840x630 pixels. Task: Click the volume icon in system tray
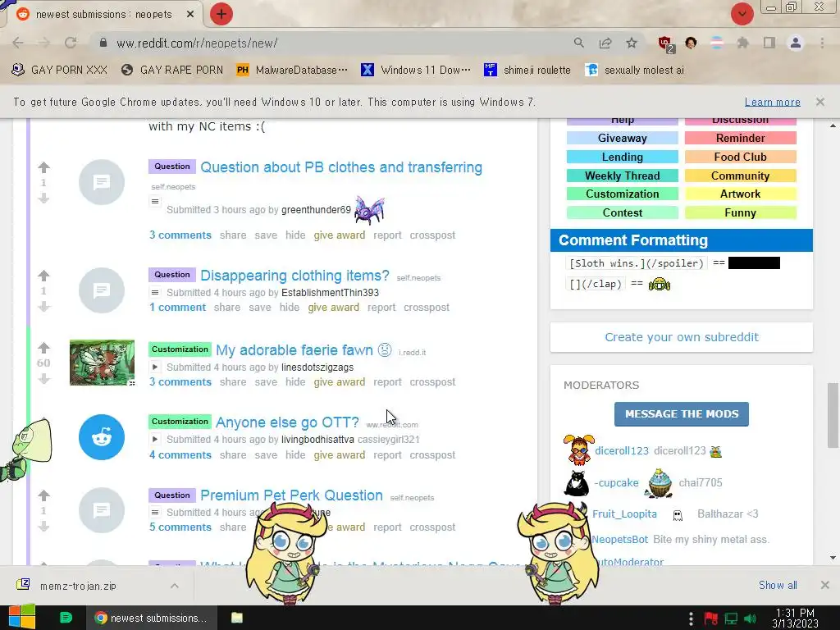(750, 619)
